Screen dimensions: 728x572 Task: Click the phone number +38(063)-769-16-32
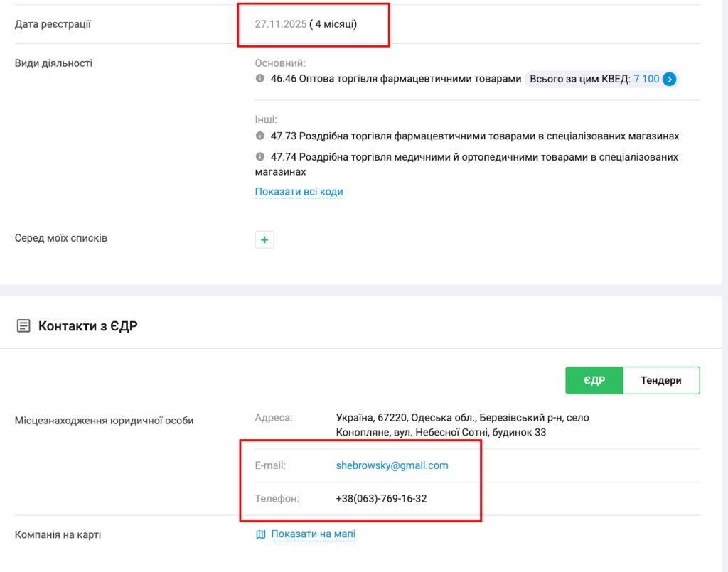pyautogui.click(x=381, y=499)
